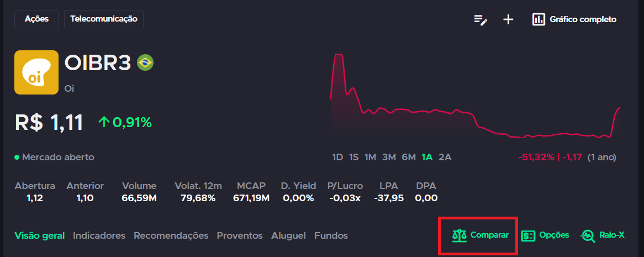Click the edit list pencil icon
The height and width of the screenshot is (257, 644).
[481, 20]
